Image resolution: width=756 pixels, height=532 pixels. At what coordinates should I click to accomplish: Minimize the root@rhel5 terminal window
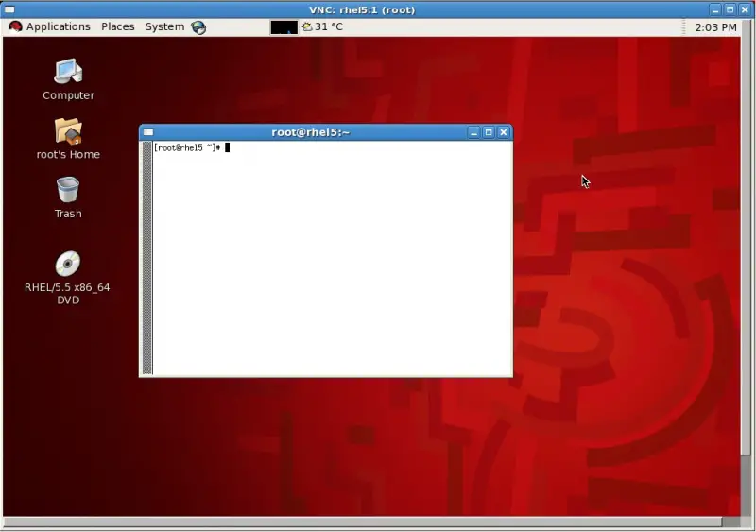tap(473, 132)
